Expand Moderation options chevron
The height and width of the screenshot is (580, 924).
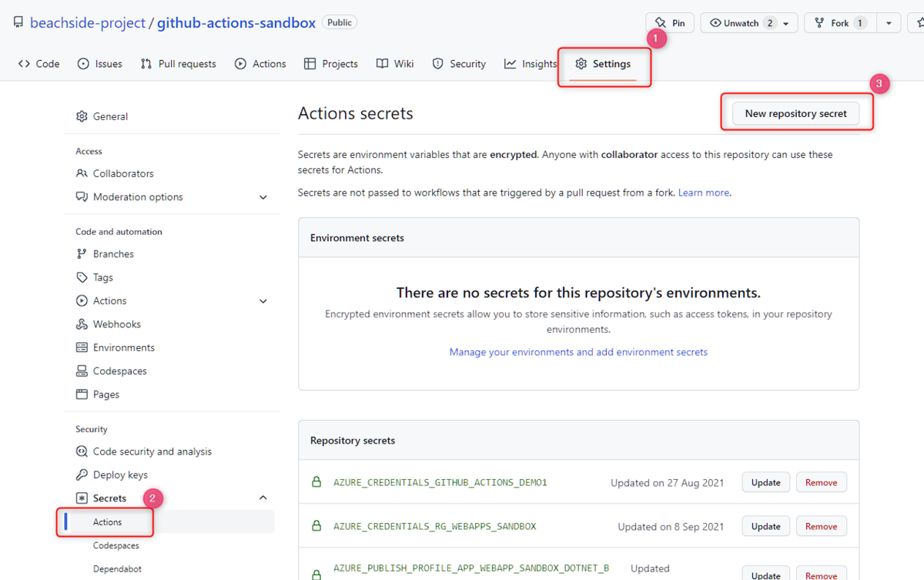263,197
